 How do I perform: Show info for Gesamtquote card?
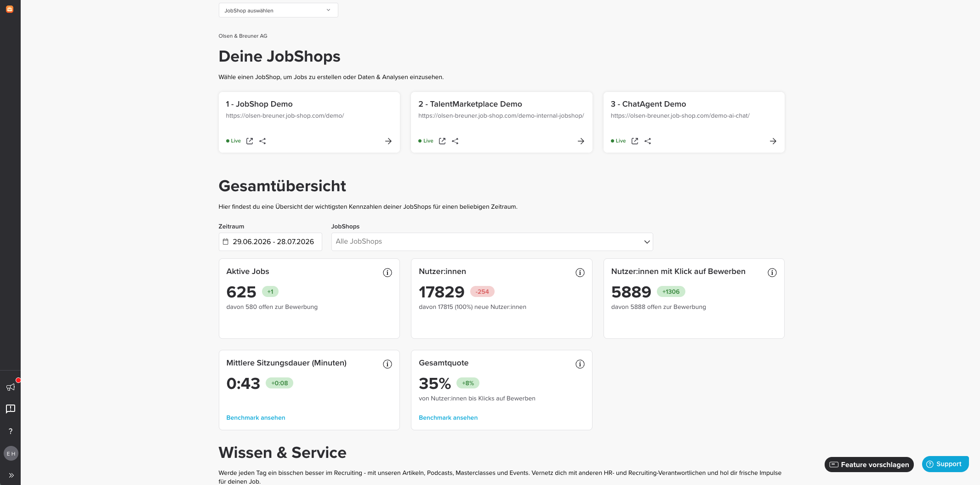pyautogui.click(x=580, y=364)
